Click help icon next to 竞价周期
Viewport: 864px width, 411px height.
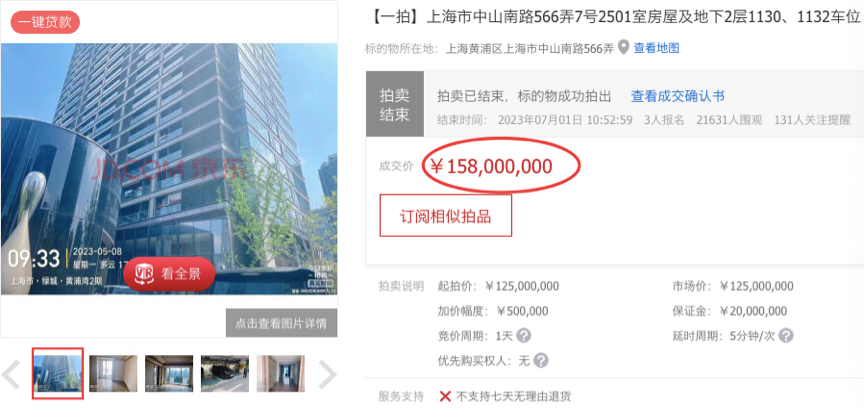[523, 336]
